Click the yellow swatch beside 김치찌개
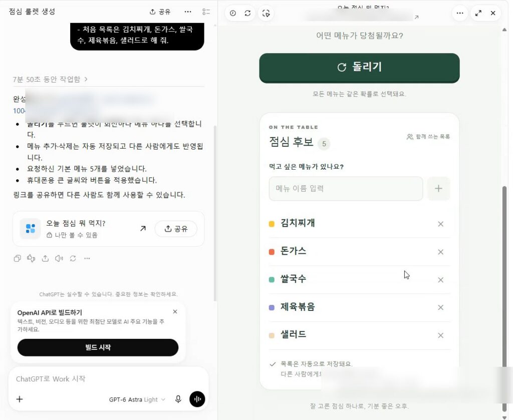The height and width of the screenshot is (420, 513). [272, 224]
